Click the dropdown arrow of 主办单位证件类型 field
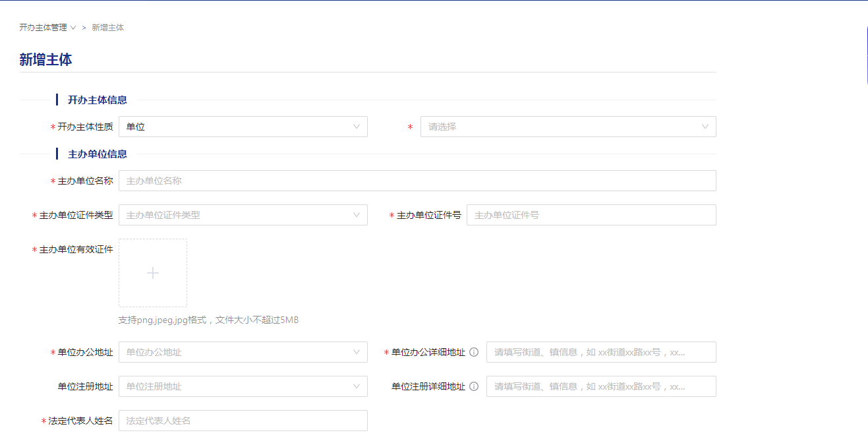Image resolution: width=868 pixels, height=445 pixels. pyautogui.click(x=358, y=214)
